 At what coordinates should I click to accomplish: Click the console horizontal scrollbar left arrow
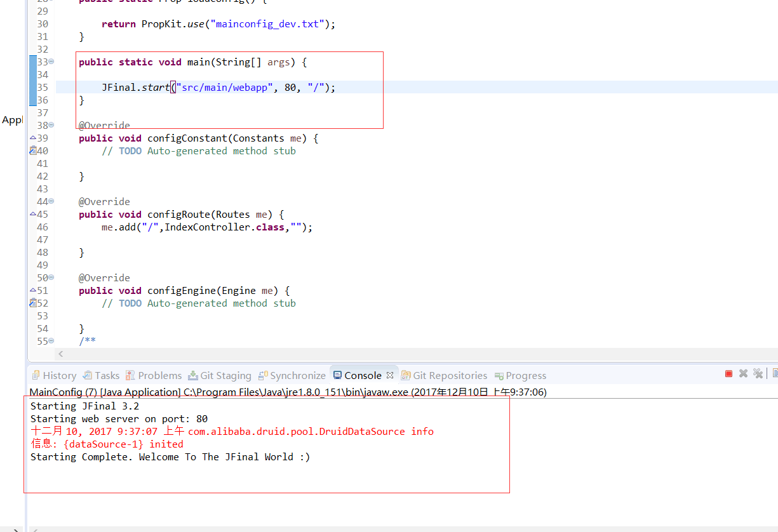tap(35, 529)
